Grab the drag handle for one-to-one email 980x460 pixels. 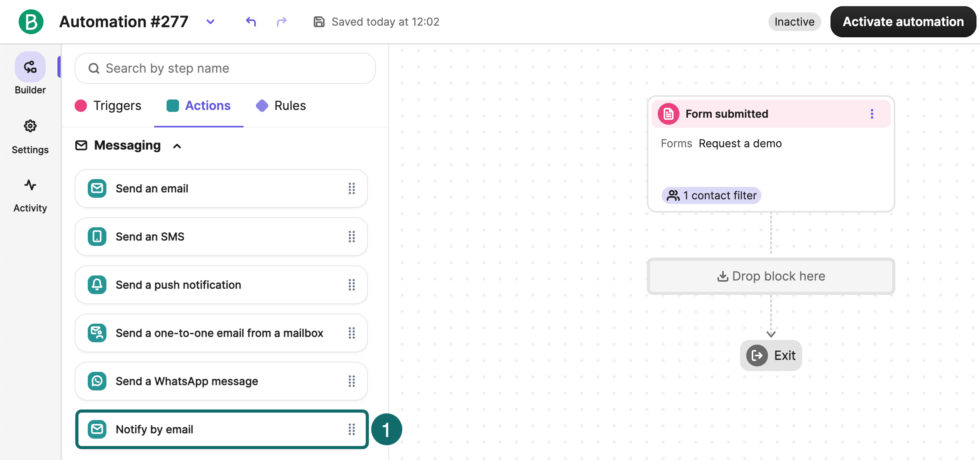click(352, 333)
